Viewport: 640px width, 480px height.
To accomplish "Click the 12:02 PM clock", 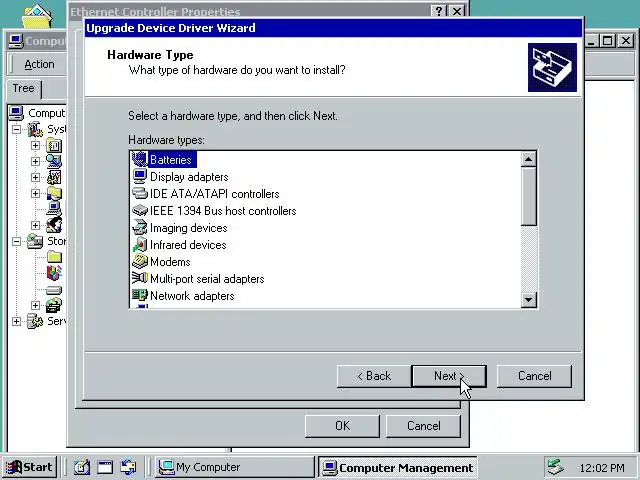I will pos(602,468).
